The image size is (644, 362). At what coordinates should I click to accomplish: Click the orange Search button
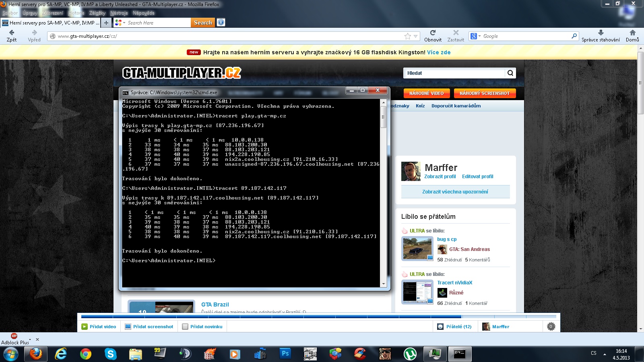203,23
